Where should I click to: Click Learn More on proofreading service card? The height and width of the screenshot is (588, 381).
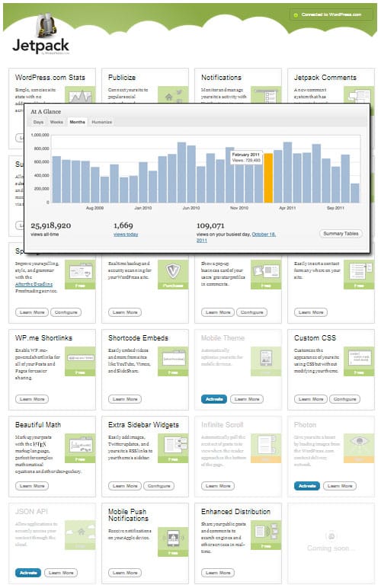click(32, 312)
